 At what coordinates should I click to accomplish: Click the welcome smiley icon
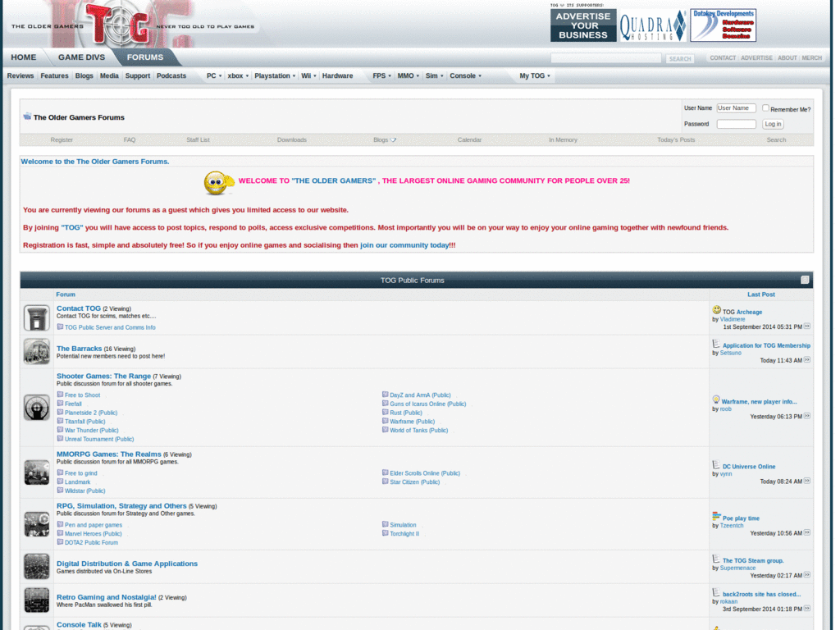pyautogui.click(x=218, y=183)
